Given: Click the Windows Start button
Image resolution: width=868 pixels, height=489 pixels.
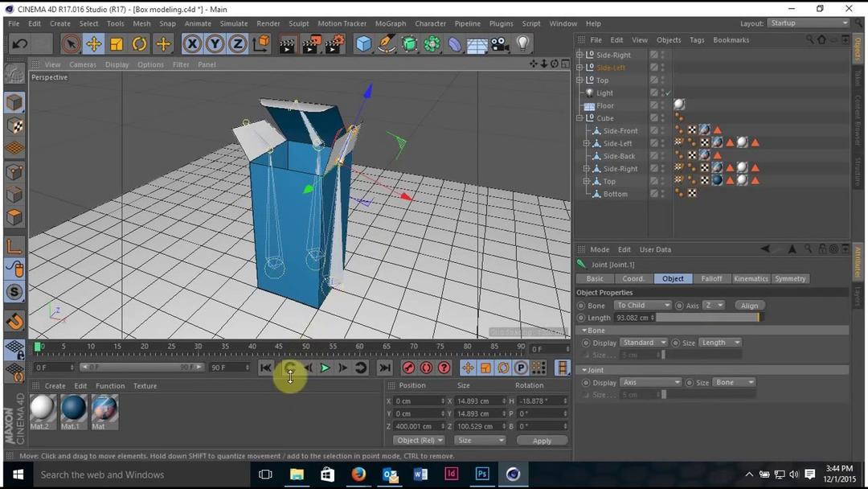Looking at the screenshot, I should [18, 475].
